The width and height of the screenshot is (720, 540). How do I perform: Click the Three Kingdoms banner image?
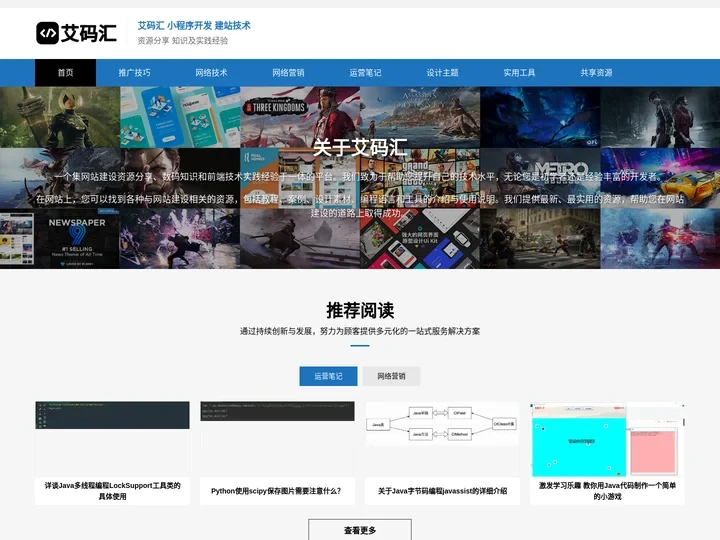(300, 117)
